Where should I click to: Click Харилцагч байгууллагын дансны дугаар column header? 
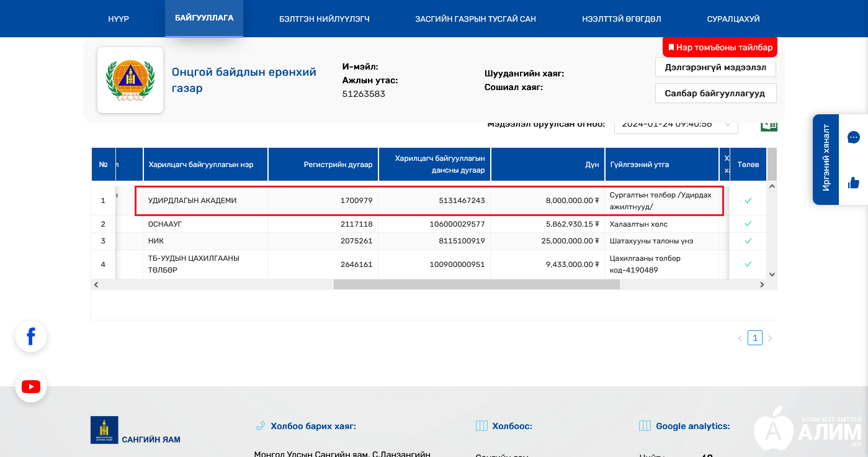pyautogui.click(x=434, y=165)
